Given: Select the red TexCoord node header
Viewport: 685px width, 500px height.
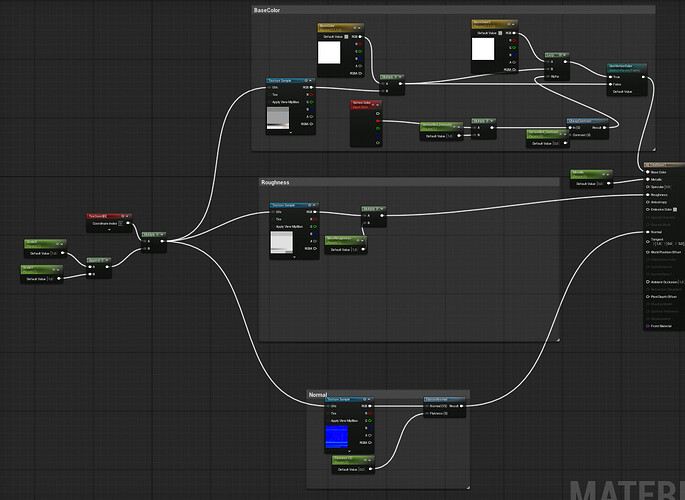Looking at the screenshot, I should coord(108,216).
